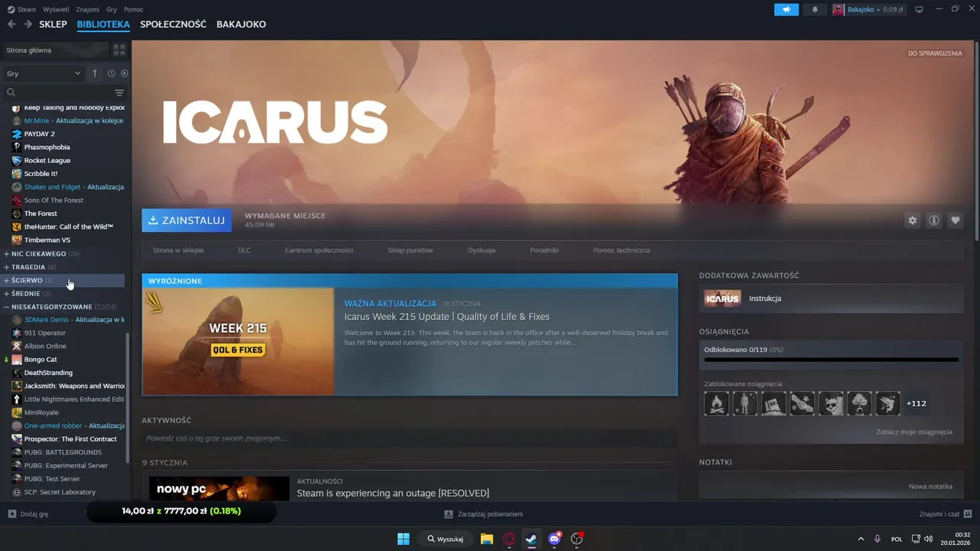Click the microphone tray icon
980x551 pixels.
click(x=877, y=539)
